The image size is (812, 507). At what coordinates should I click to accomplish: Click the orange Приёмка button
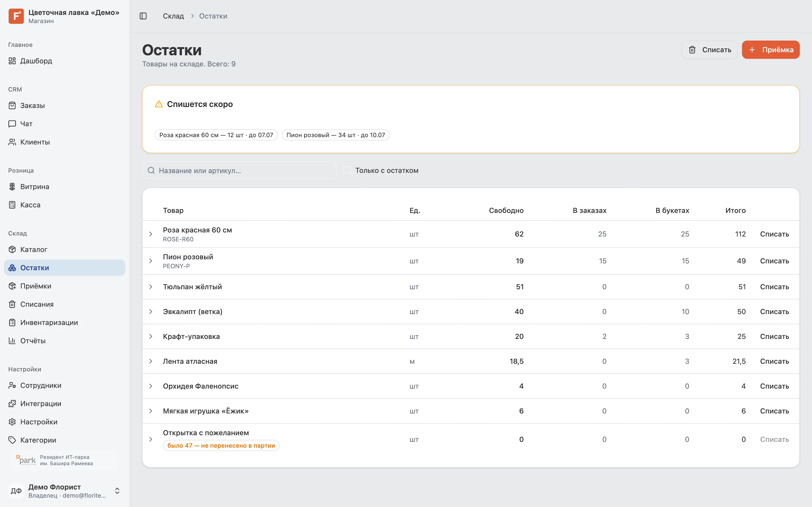[770, 50]
